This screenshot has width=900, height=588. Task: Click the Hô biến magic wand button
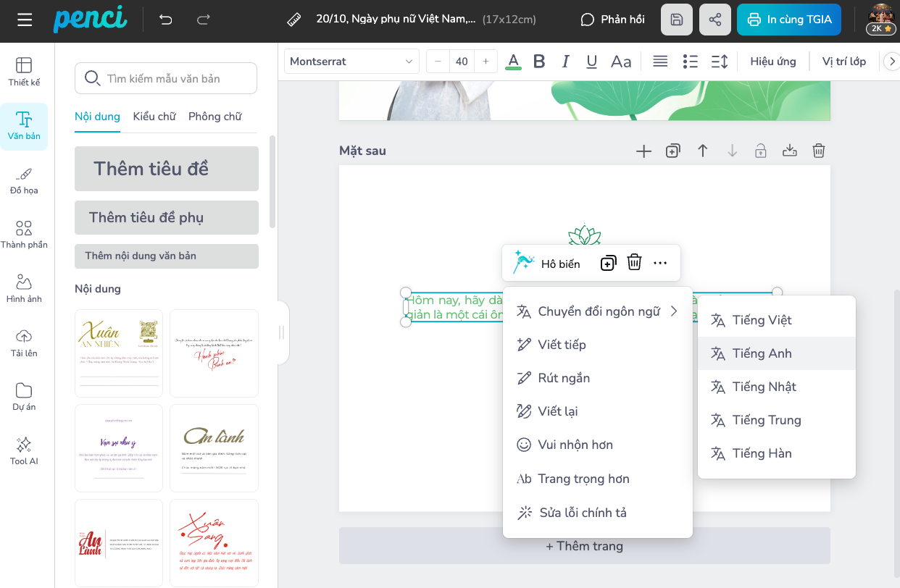(547, 263)
